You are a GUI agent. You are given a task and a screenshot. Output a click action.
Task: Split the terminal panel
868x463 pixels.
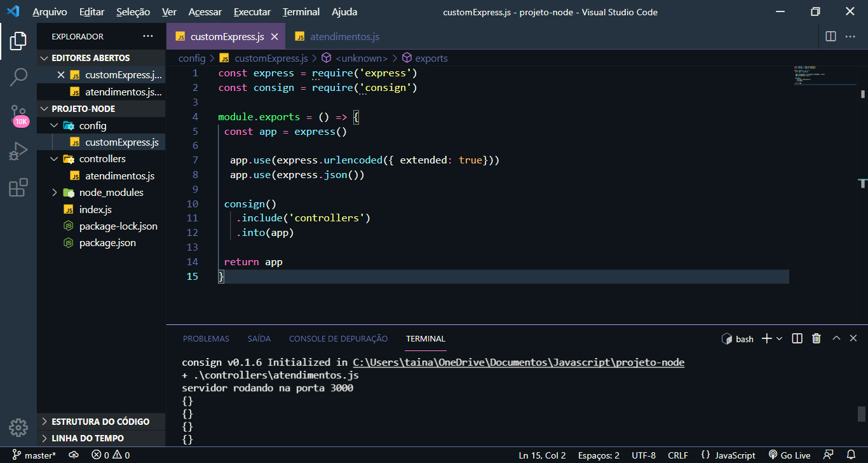click(797, 338)
